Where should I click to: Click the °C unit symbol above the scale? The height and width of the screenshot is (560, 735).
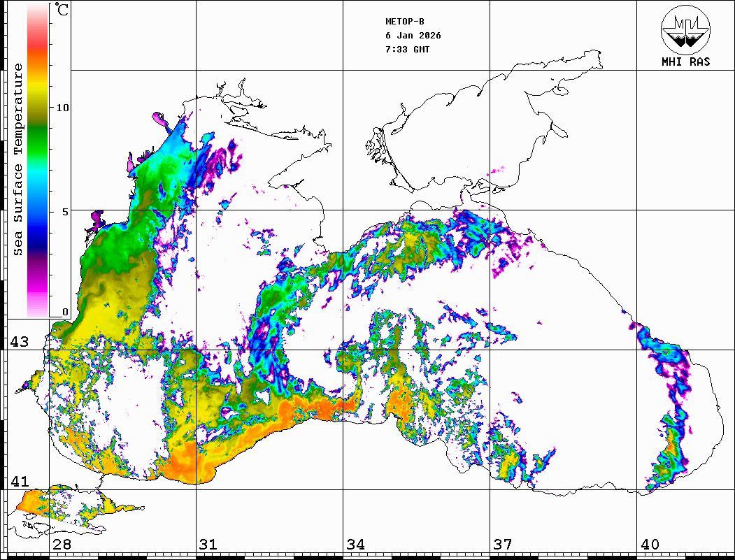click(62, 11)
